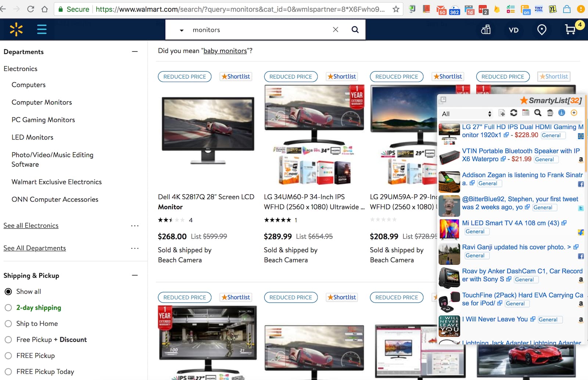
Task: Collapse the Shipping & Pickup section
Action: click(x=135, y=275)
